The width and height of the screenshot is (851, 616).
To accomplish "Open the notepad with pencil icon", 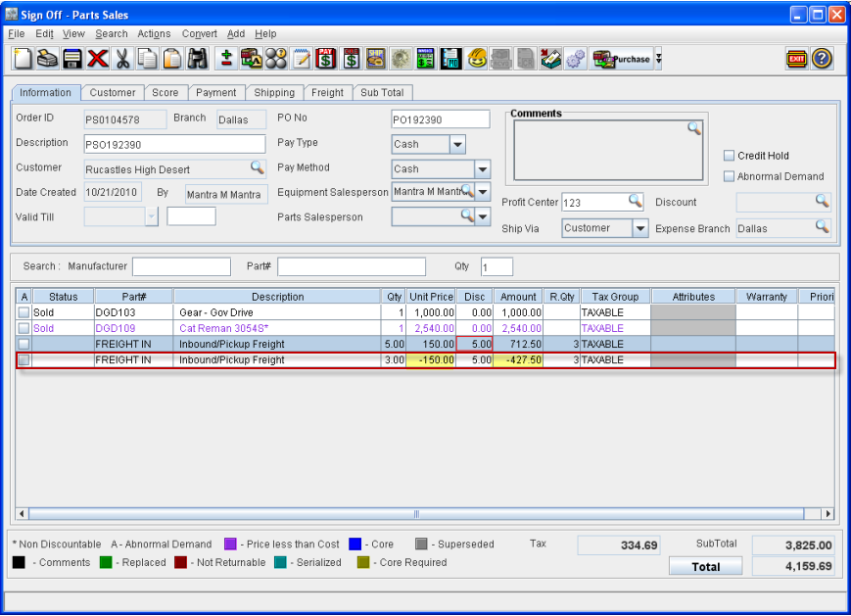I will coord(302,59).
